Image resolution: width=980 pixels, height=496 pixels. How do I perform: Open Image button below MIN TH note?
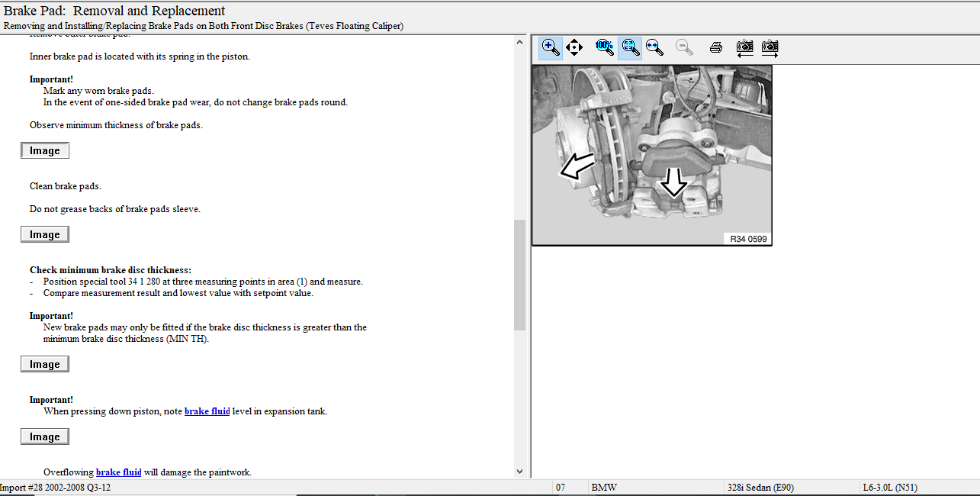tap(45, 364)
